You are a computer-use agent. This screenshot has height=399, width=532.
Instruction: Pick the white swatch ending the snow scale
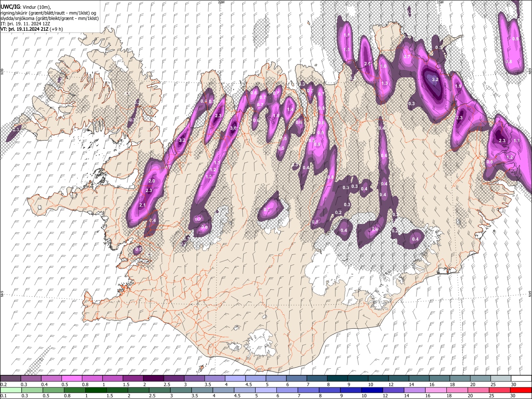(521, 378)
